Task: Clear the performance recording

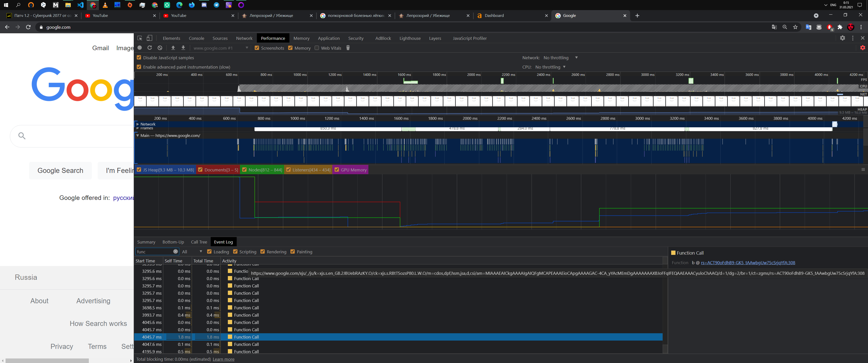Action: pos(160,48)
